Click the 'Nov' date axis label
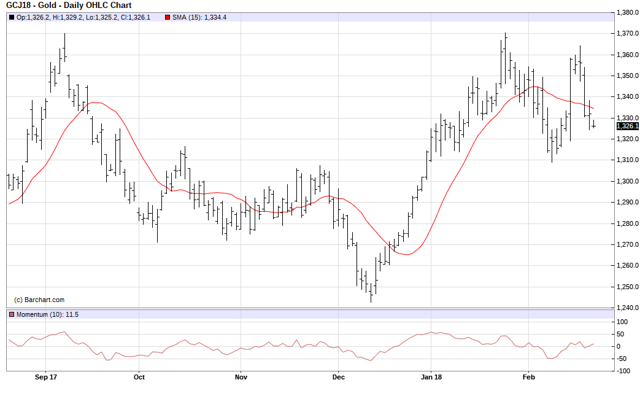 [x=241, y=377]
